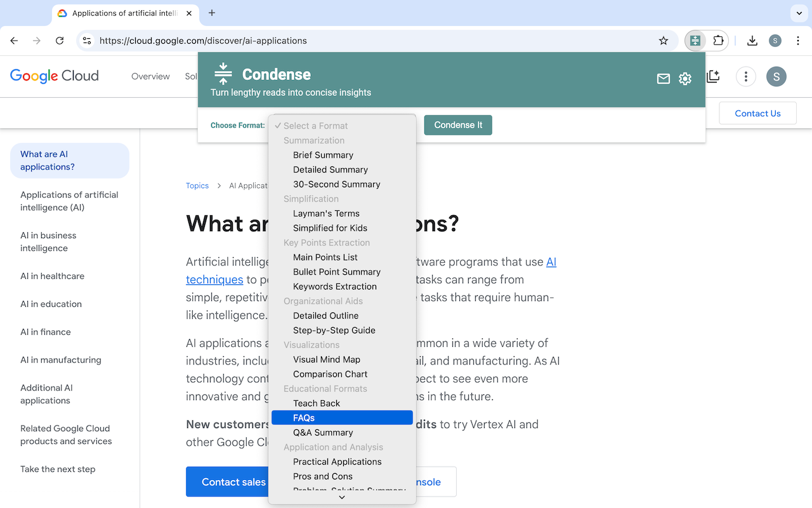The width and height of the screenshot is (812, 508).
Task: Open Google Cloud vertical dots menu
Action: point(746,77)
